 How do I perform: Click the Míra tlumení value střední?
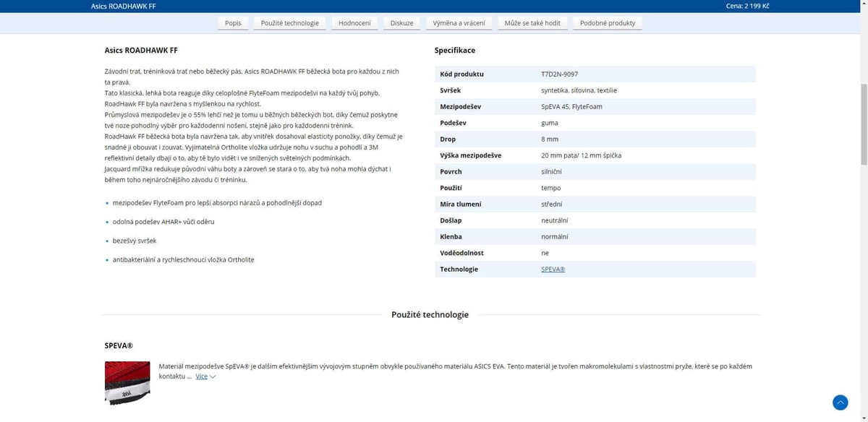pyautogui.click(x=551, y=204)
